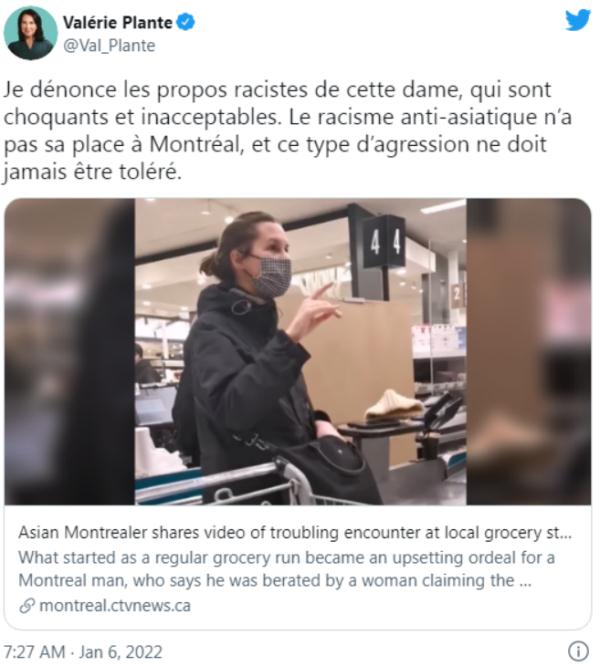Open the grocery store video preview image
The width and height of the screenshot is (600, 666).
click(297, 352)
